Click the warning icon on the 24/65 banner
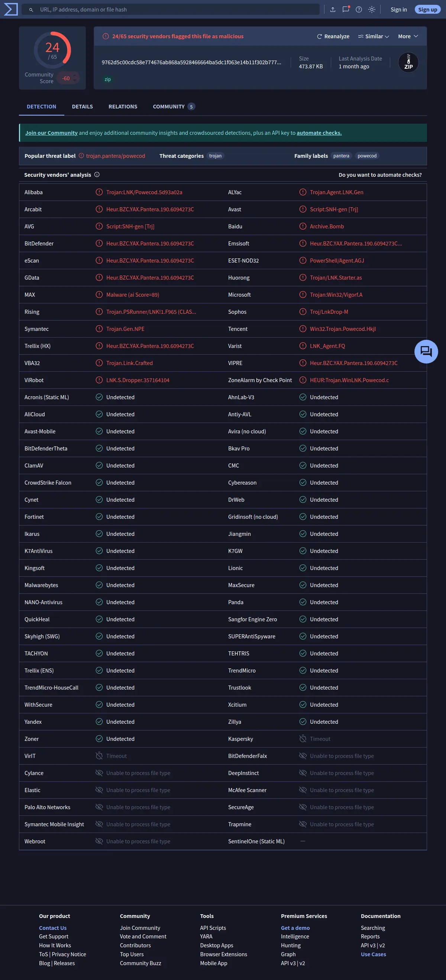Screen dimensions: 446x980 (x=106, y=36)
